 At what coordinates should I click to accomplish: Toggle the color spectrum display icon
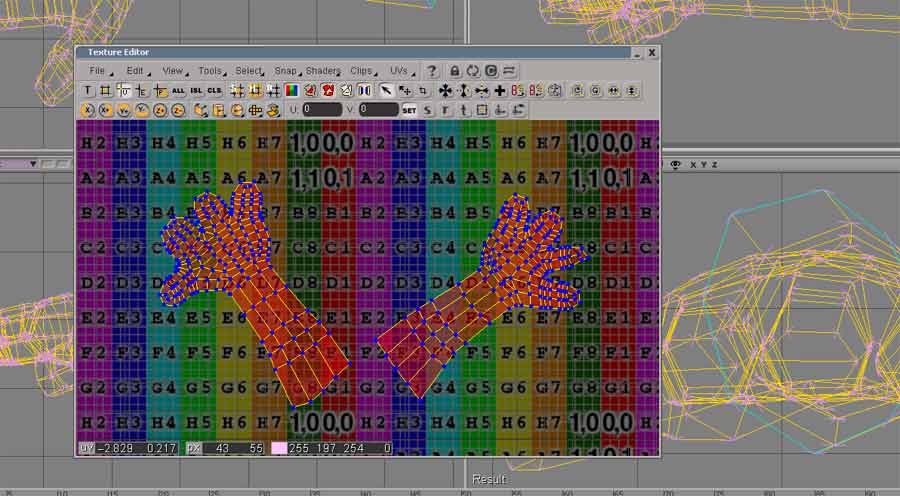click(291, 90)
